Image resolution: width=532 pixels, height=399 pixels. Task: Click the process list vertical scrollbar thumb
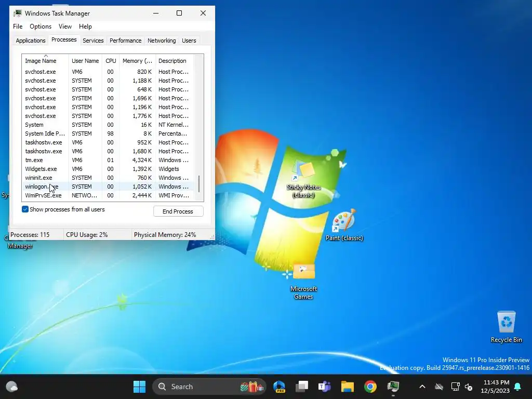coord(199,183)
